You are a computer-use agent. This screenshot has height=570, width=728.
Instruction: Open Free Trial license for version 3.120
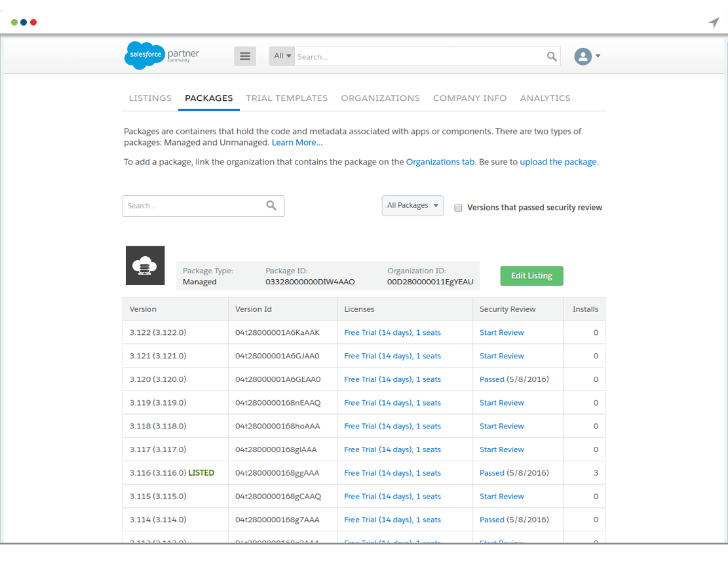point(393,379)
